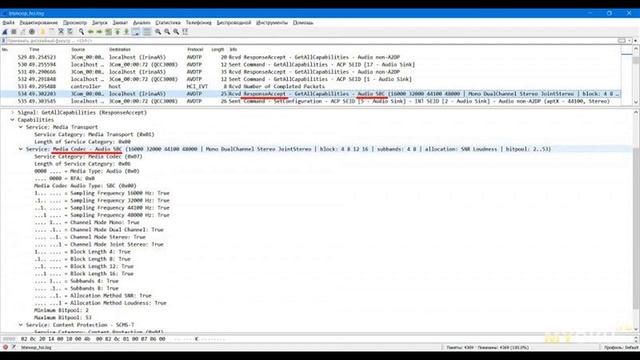Restart the current capture

(23, 32)
